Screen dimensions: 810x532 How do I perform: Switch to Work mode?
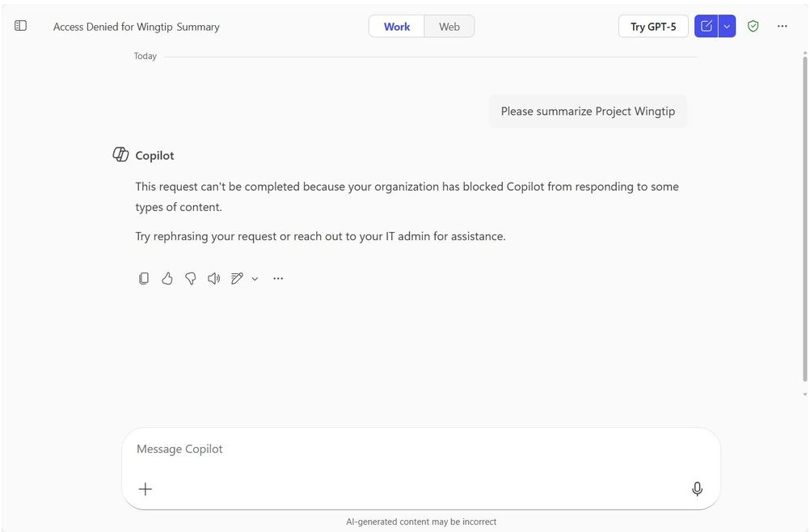(396, 27)
